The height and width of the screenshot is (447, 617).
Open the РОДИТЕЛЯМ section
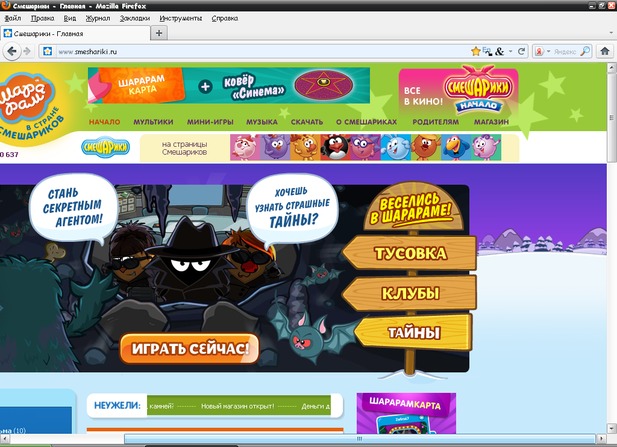point(436,122)
